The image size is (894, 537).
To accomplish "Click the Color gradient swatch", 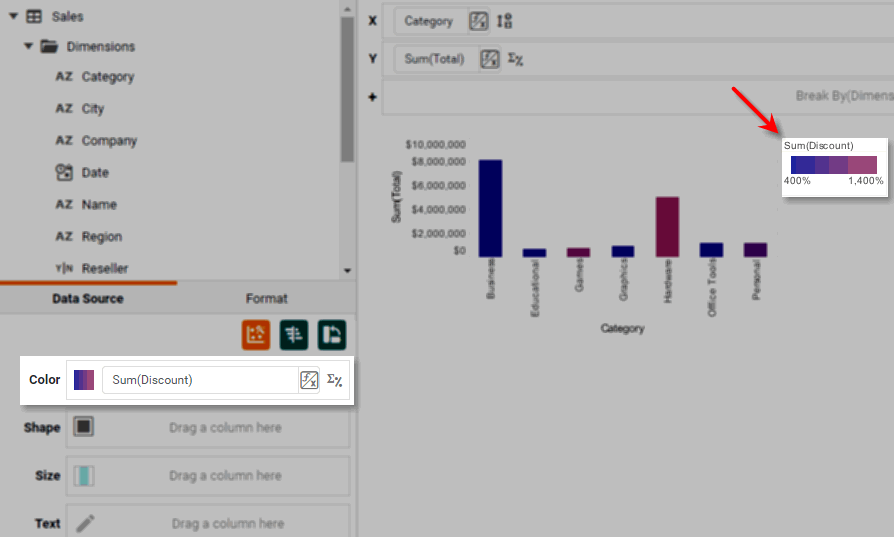I will (84, 380).
